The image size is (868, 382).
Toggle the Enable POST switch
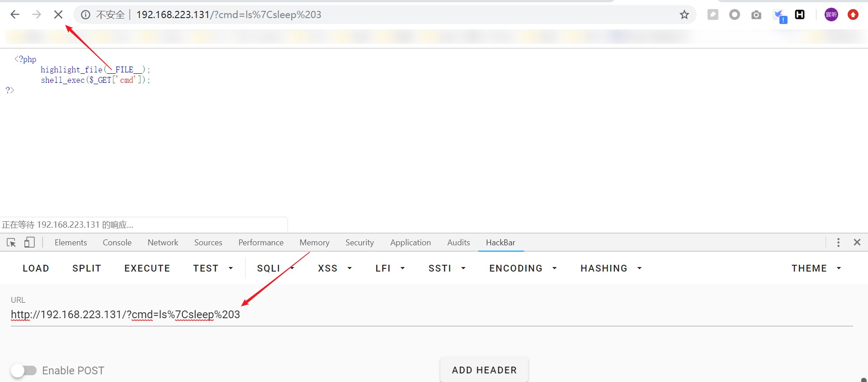24,371
